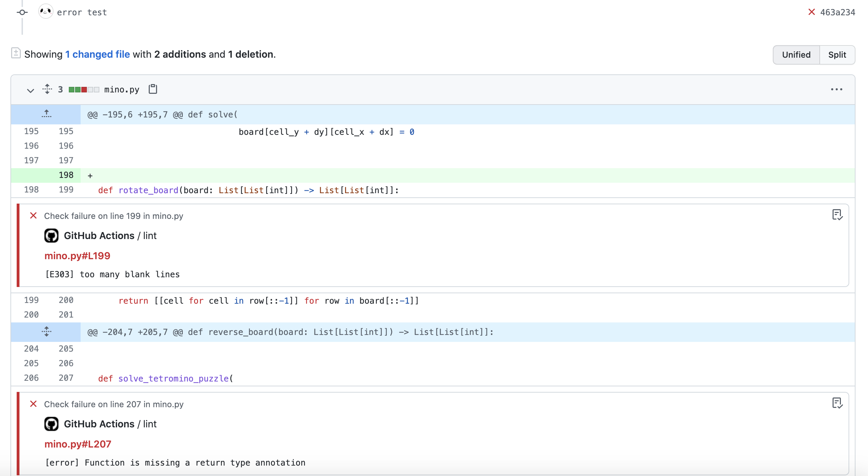
Task: Open annotation details for line 199 failure
Action: (837, 215)
